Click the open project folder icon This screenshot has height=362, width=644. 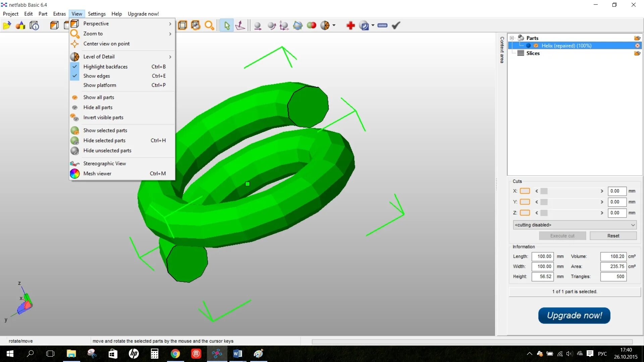[7, 25]
